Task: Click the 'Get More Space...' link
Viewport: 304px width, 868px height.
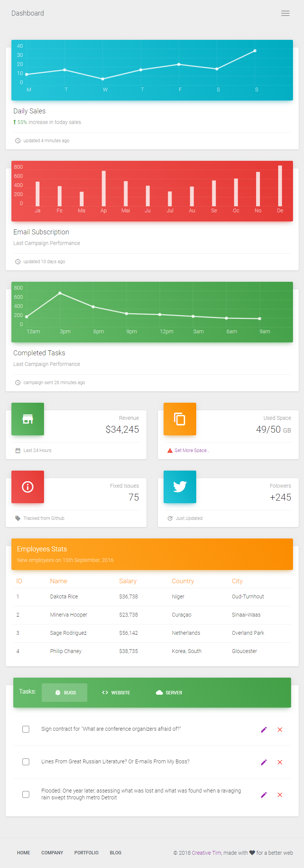Action: pyautogui.click(x=192, y=450)
